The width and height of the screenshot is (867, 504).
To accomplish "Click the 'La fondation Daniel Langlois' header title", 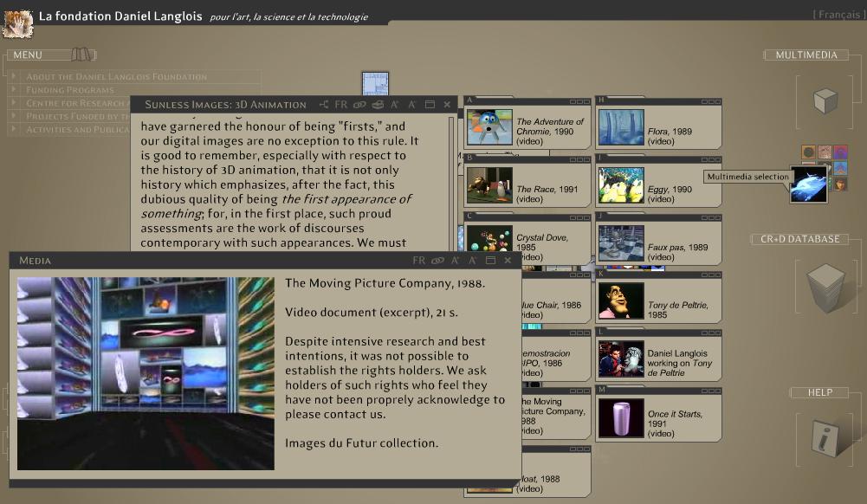I will (120, 16).
